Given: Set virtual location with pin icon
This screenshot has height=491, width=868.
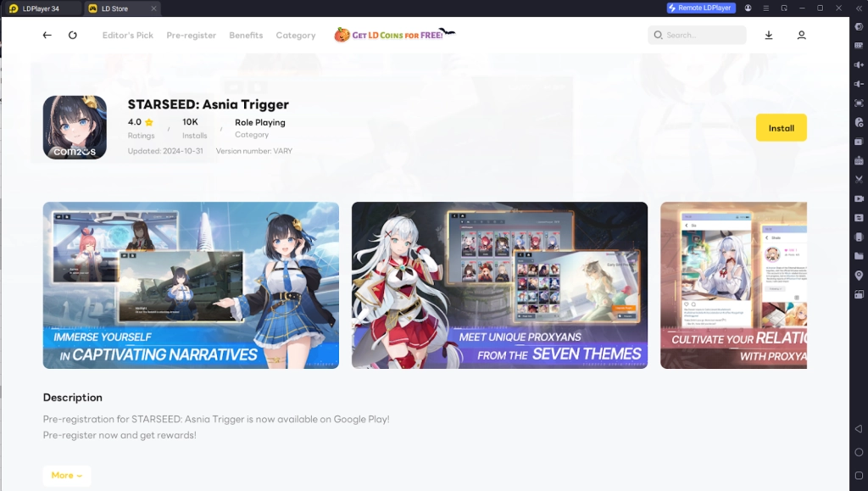Looking at the screenshot, I should (x=859, y=275).
